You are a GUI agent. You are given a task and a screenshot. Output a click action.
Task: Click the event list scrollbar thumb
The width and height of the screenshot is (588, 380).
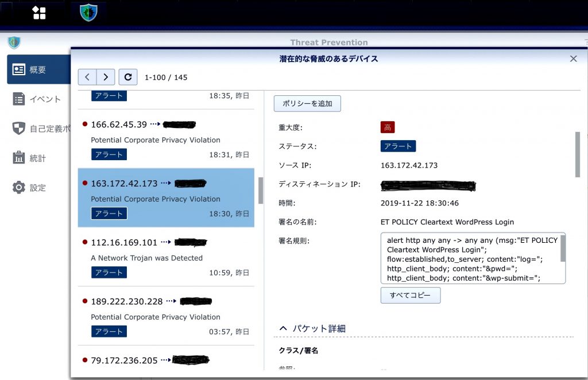coord(261,191)
